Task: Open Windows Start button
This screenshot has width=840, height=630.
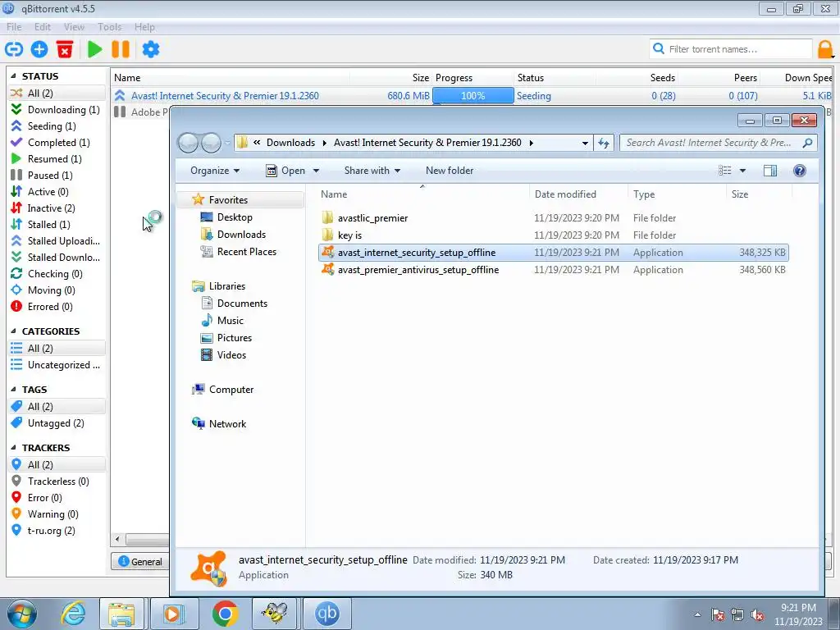Action: tap(22, 614)
